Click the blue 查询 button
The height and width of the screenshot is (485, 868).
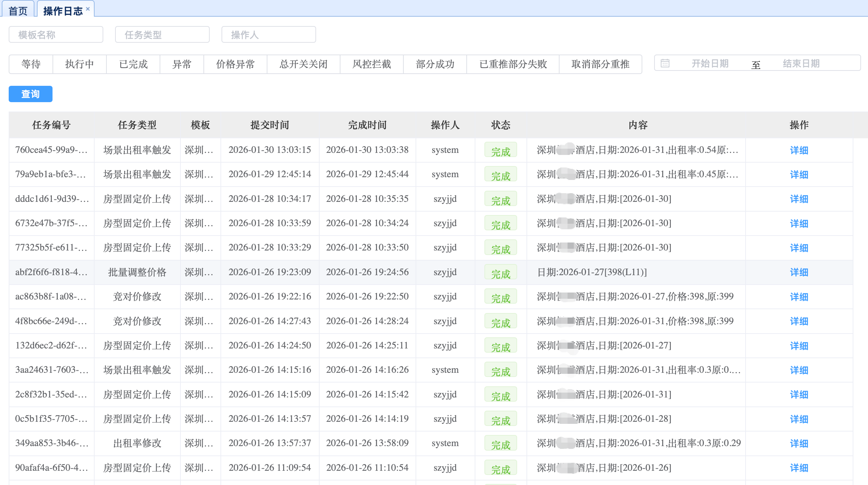coord(31,94)
